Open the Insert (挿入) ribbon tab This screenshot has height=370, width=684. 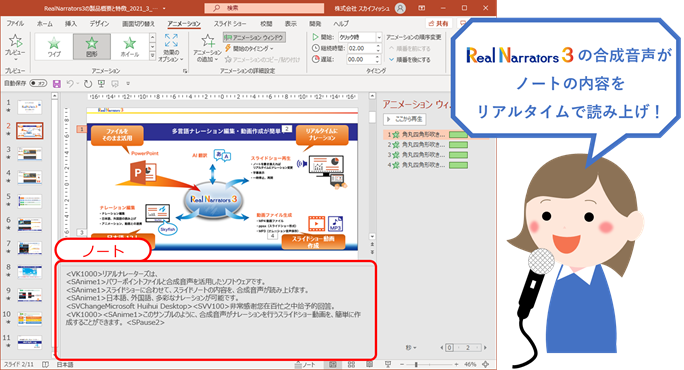pos(71,24)
